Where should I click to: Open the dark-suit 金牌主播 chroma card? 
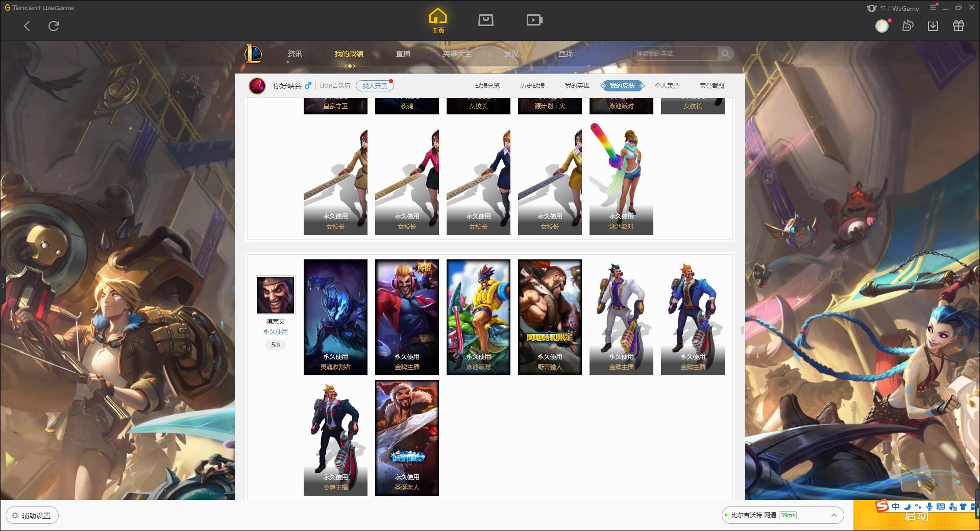point(335,438)
